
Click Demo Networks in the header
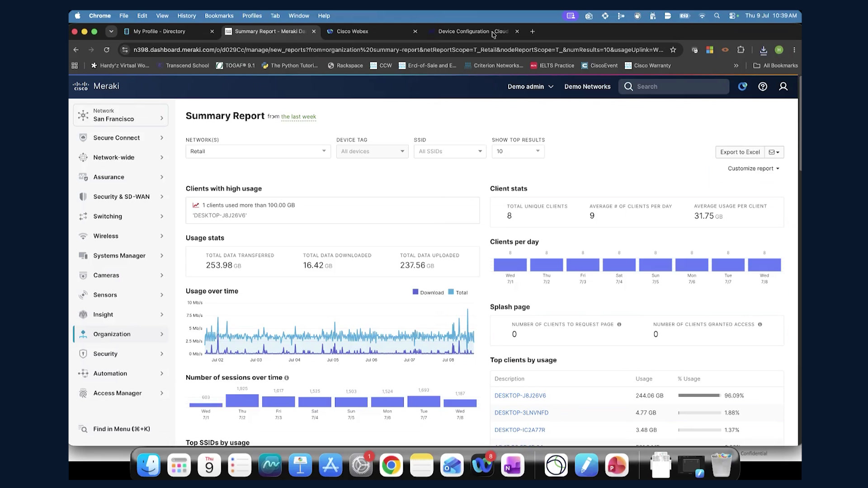pyautogui.click(x=587, y=86)
